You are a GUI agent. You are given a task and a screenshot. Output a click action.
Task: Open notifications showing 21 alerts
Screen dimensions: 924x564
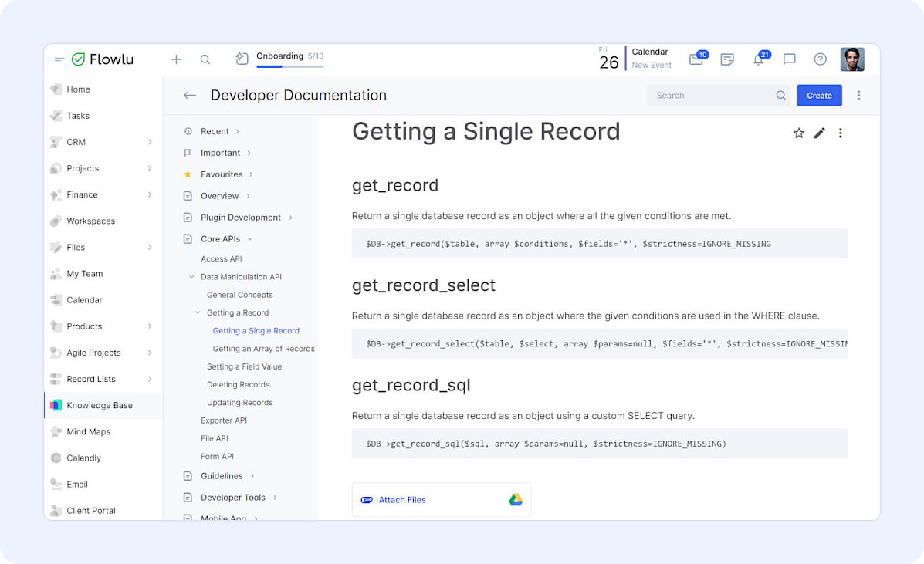[x=758, y=59]
